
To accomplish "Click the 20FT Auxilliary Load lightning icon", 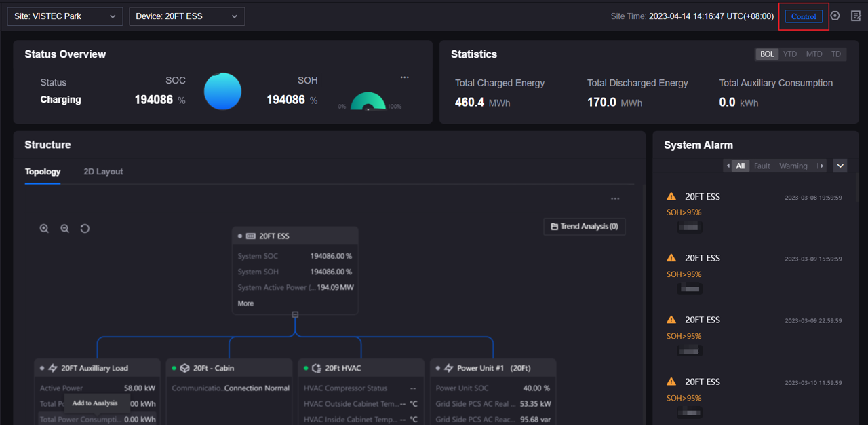I will tap(53, 368).
